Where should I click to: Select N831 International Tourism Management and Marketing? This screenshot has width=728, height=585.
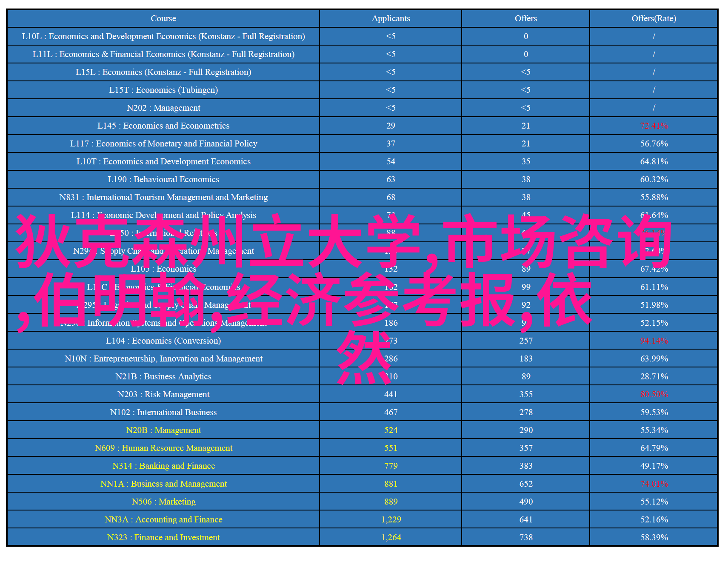pos(163,197)
